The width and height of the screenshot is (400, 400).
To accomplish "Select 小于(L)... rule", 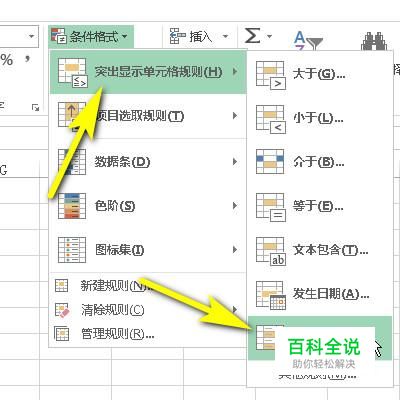I will coord(320,118).
